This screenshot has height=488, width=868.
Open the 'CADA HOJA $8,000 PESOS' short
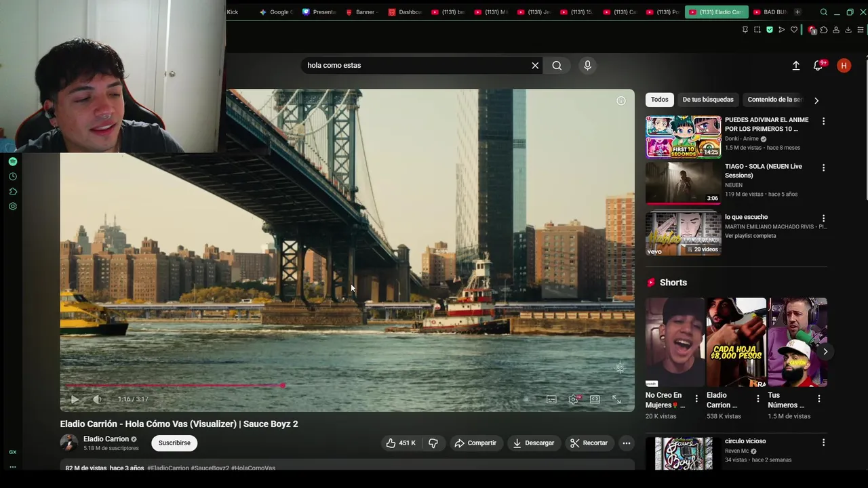[x=736, y=342]
